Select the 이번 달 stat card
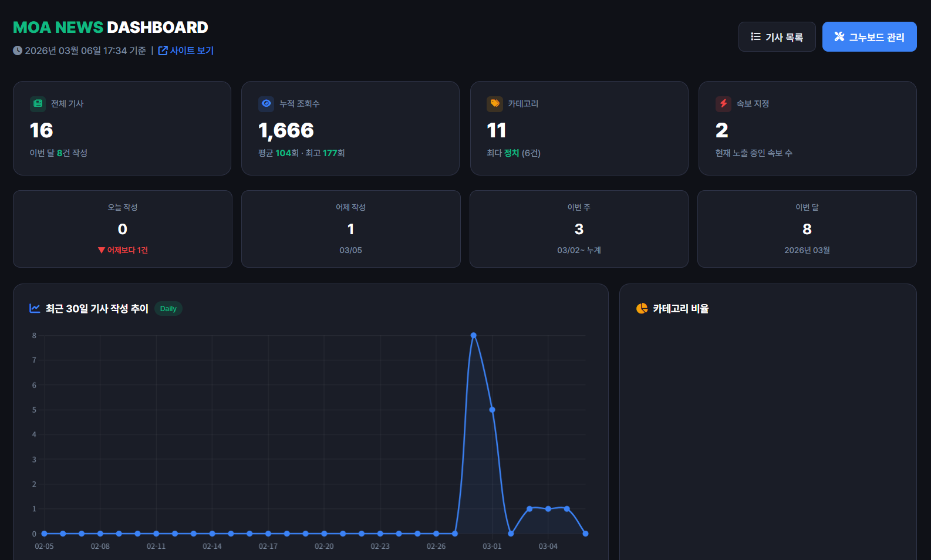The width and height of the screenshot is (931, 560). [x=807, y=229]
